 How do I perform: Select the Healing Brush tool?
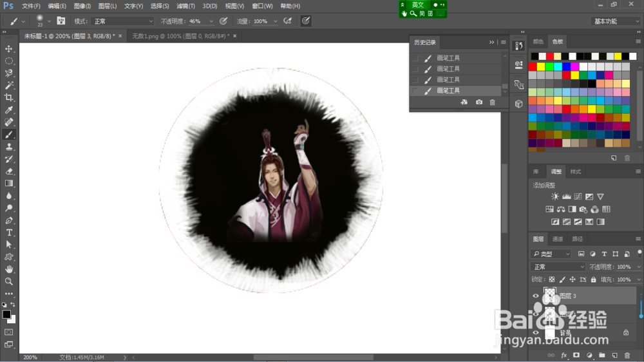8,122
